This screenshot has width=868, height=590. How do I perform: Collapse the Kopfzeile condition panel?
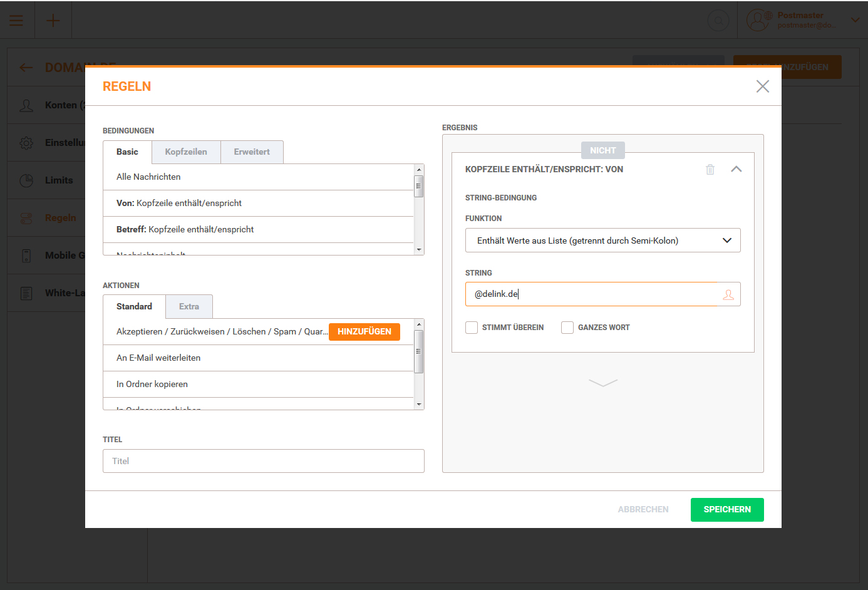click(x=736, y=169)
